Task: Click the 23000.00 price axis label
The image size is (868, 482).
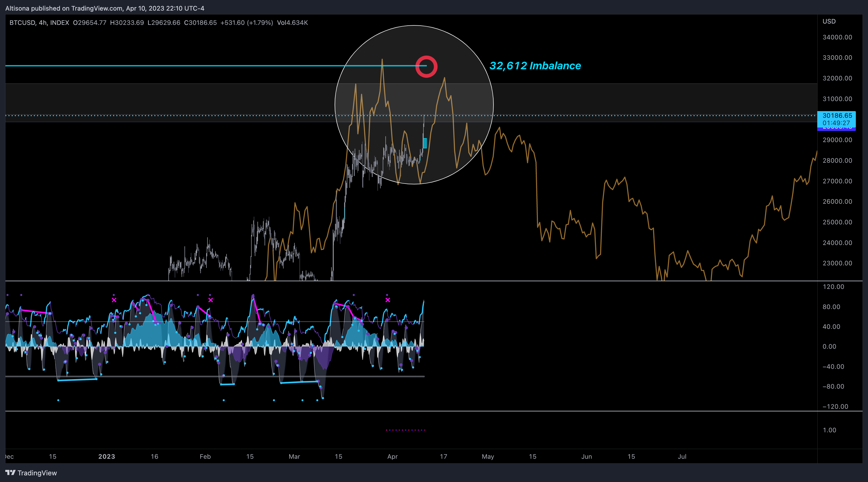Action: [x=837, y=263]
